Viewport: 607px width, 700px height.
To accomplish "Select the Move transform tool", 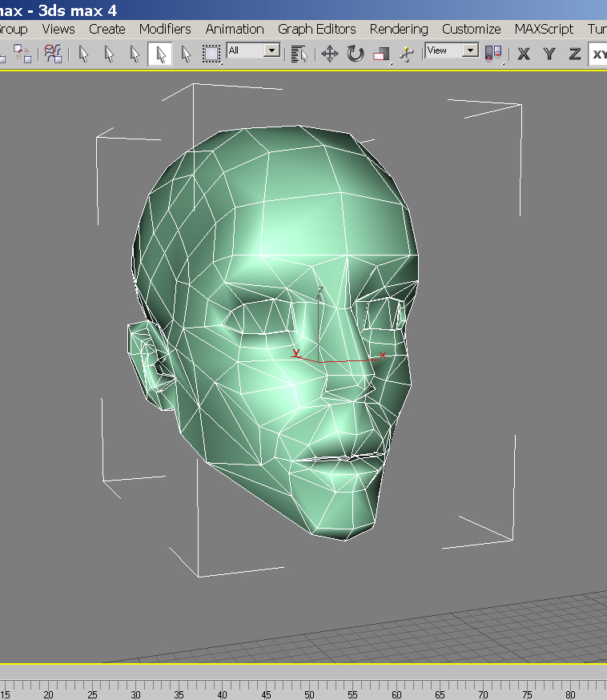I will click(330, 54).
